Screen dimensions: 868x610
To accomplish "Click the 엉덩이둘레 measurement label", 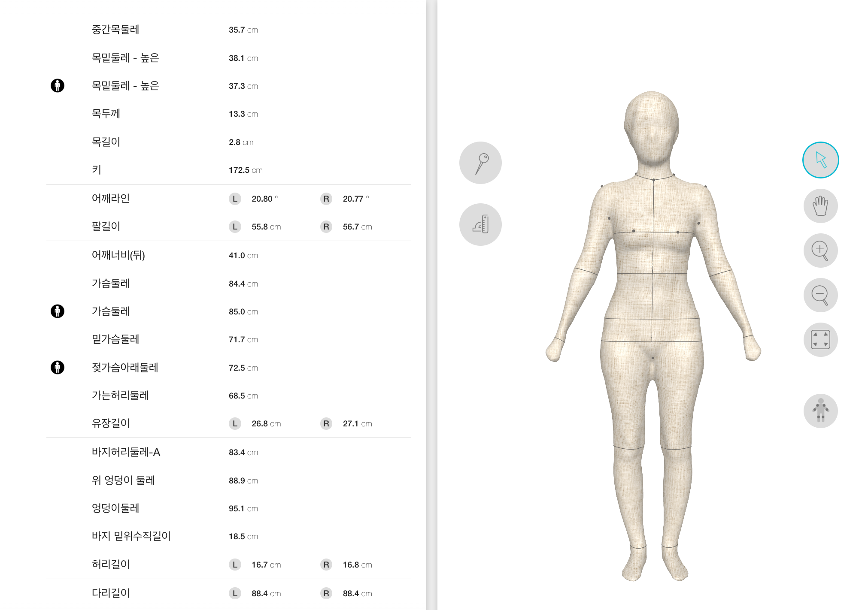I will point(115,508).
